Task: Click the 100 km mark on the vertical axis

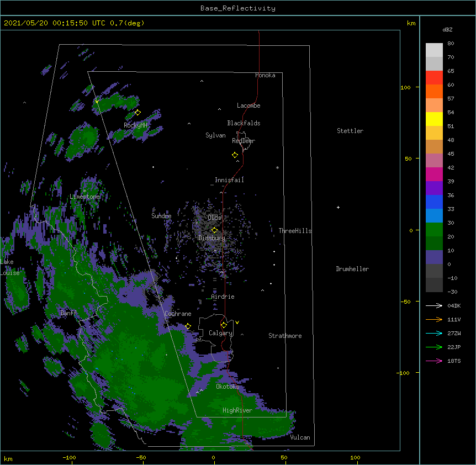Action: (405, 87)
